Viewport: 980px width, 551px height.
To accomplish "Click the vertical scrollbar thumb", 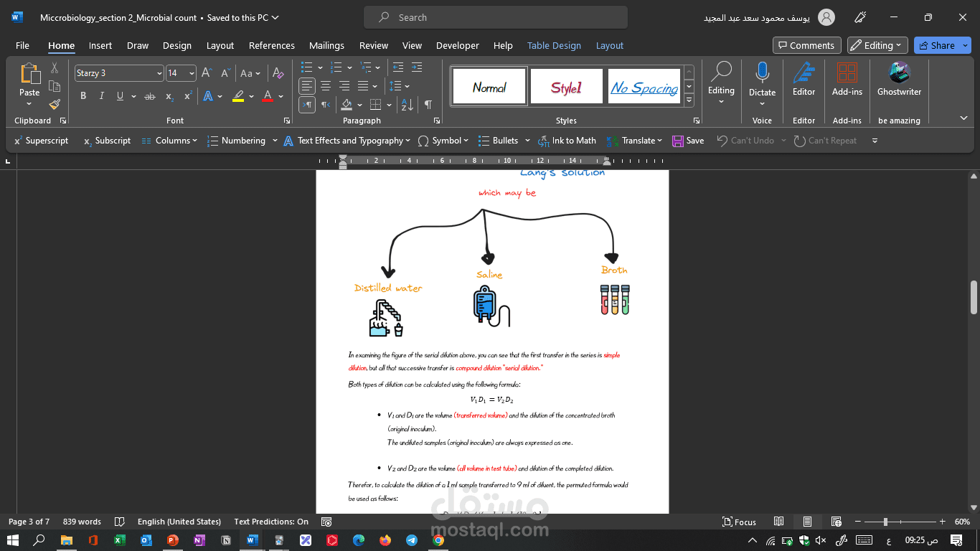I will tap(974, 297).
